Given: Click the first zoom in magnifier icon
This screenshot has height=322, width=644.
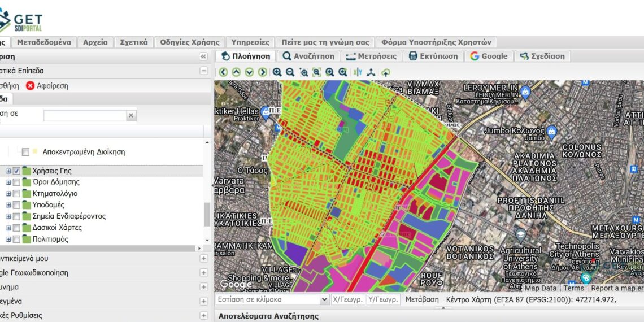Looking at the screenshot, I should coord(277,72).
